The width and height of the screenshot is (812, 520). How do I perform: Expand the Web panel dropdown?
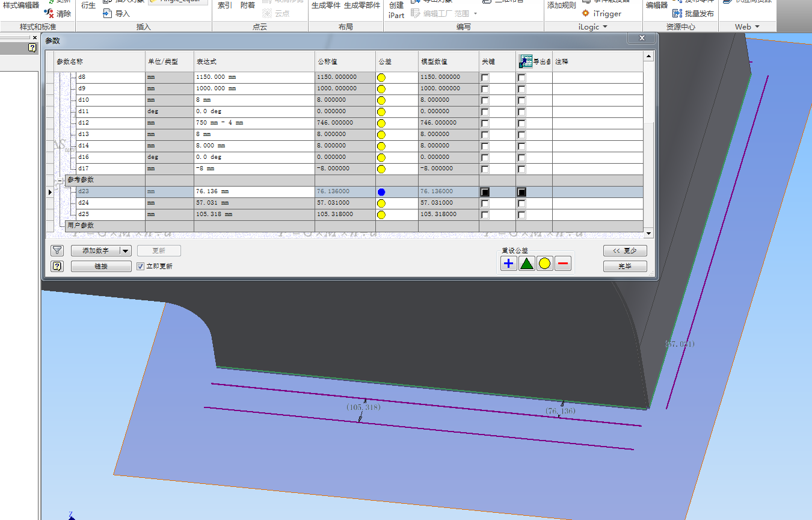(757, 27)
